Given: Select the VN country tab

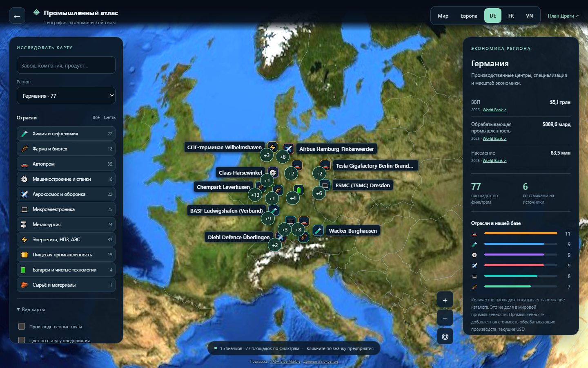Looking at the screenshot, I should point(529,16).
